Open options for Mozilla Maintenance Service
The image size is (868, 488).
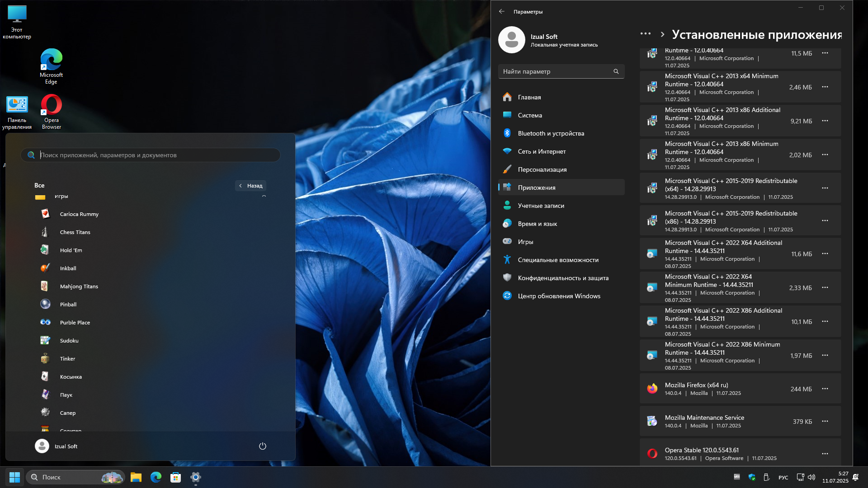click(825, 421)
